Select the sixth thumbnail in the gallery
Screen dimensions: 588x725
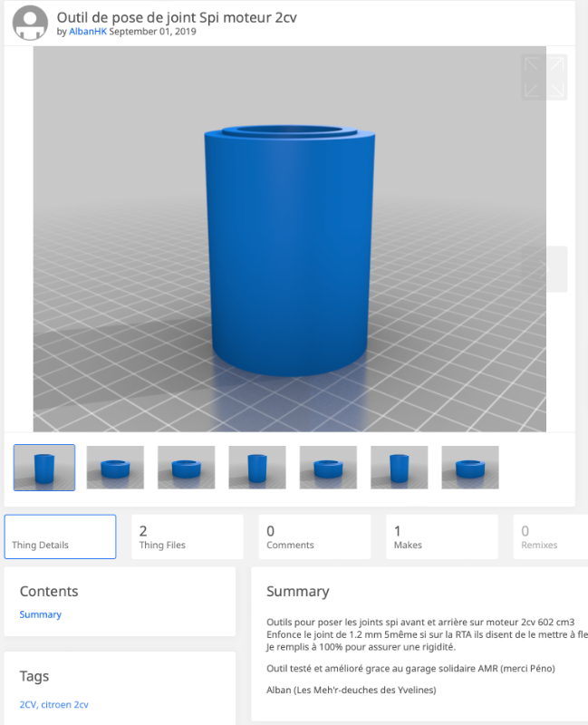coord(399,468)
